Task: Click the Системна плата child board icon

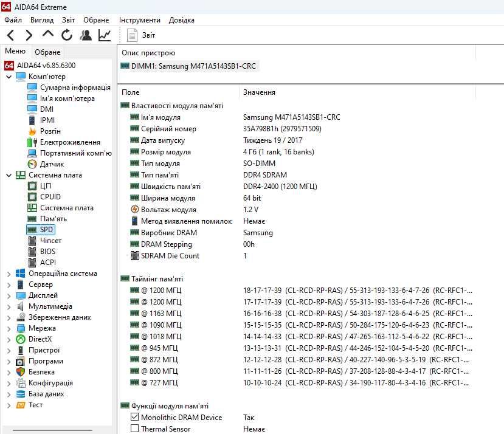Action: click(x=32, y=208)
